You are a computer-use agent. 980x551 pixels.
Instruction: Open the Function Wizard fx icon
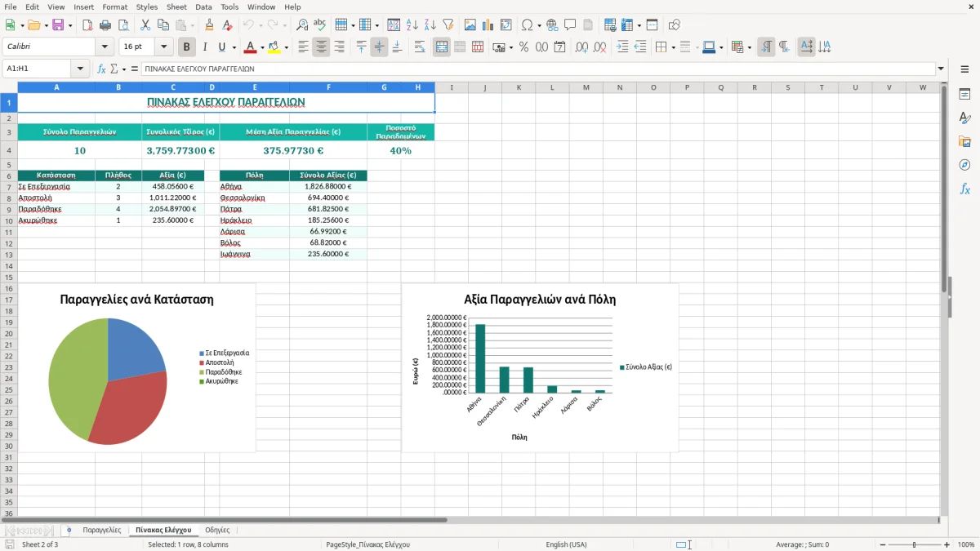pyautogui.click(x=101, y=69)
